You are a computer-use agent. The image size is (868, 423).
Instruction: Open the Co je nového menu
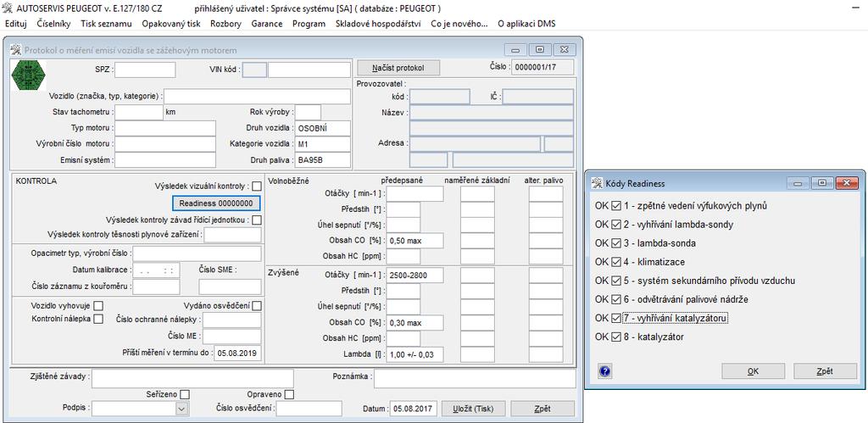(459, 24)
